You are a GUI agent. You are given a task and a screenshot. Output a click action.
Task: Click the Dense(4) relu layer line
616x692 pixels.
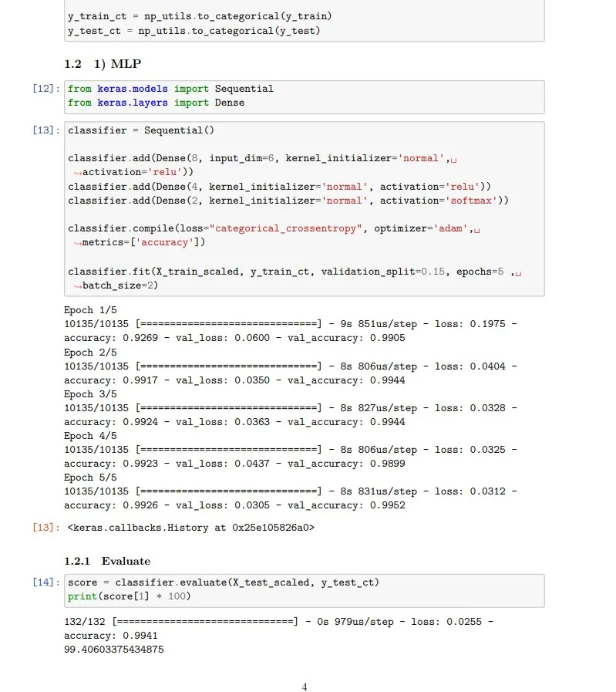pyautogui.click(x=279, y=187)
